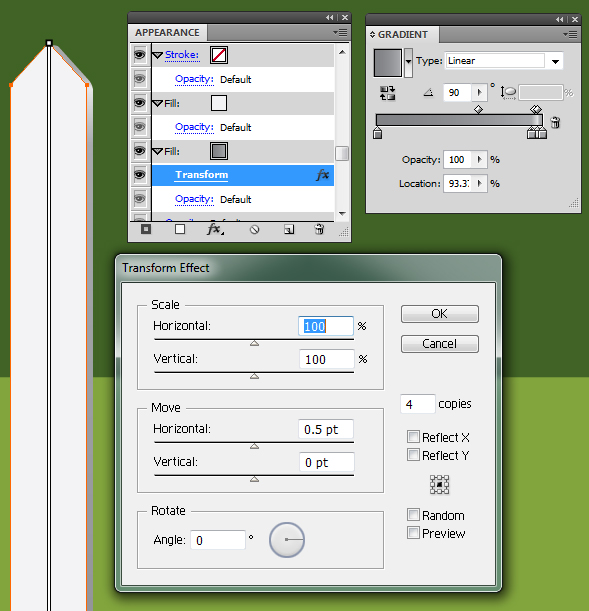Click the Move Horizontal 0.5 pt field
Viewport: 589px width, 611px height.
(326, 429)
